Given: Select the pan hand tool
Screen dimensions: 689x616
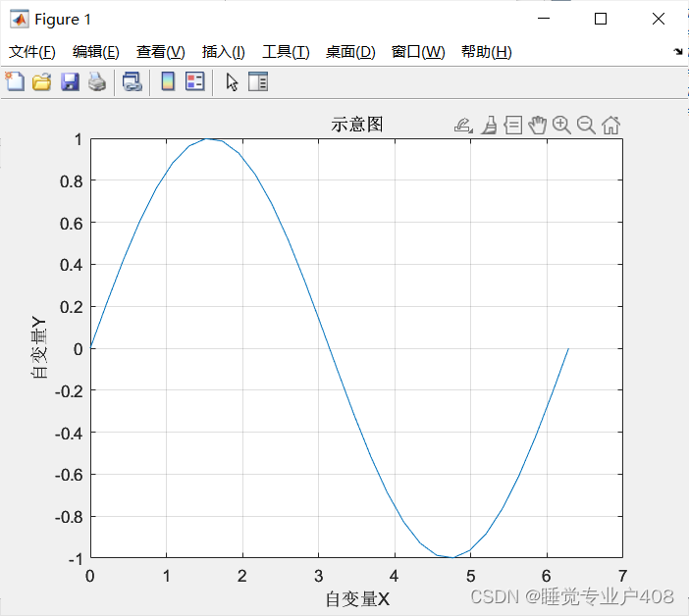Looking at the screenshot, I should tap(538, 126).
